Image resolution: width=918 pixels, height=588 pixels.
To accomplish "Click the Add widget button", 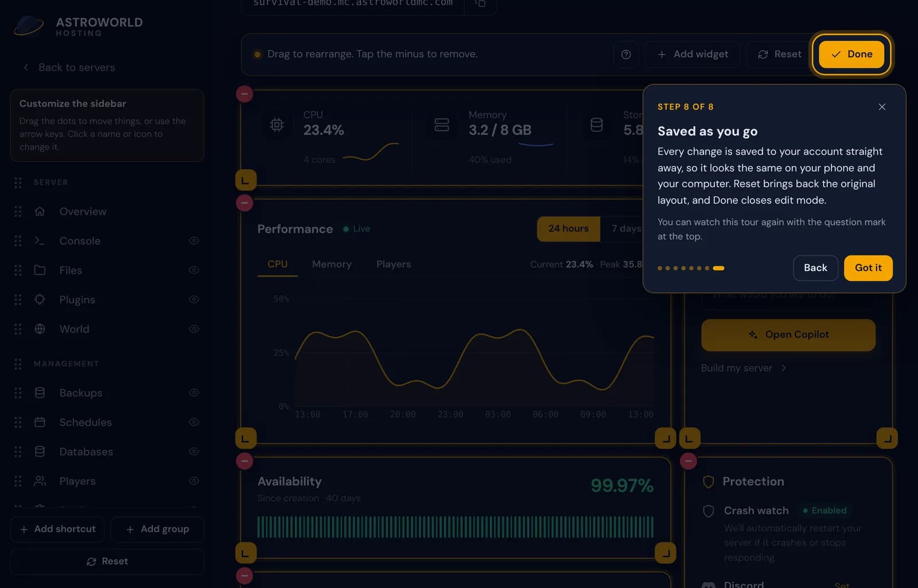I will click(693, 54).
